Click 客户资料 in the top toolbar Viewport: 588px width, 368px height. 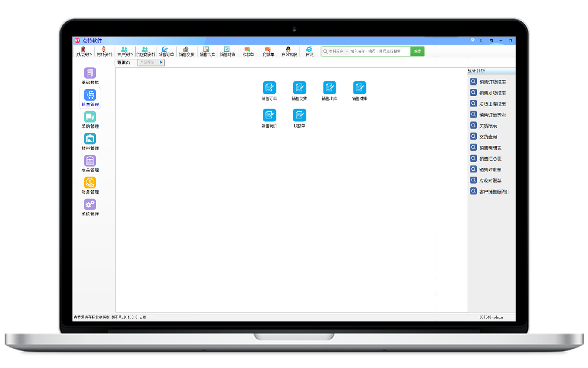click(x=124, y=51)
